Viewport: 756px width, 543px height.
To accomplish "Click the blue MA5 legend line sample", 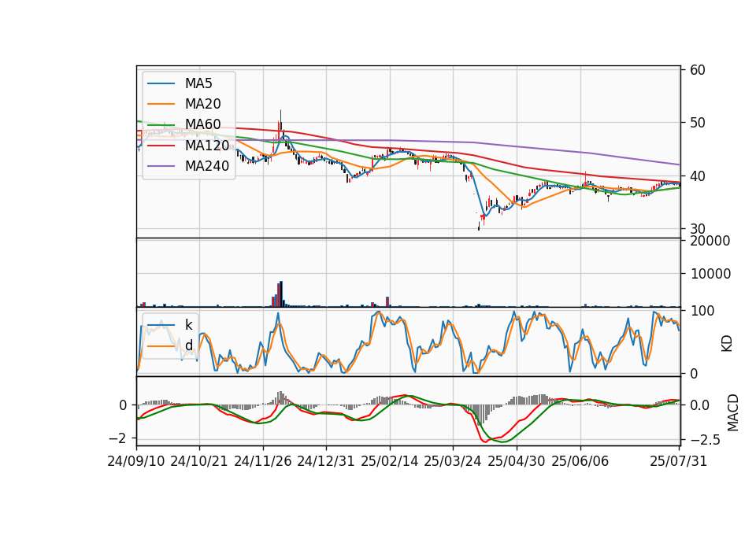I will click(161, 83).
